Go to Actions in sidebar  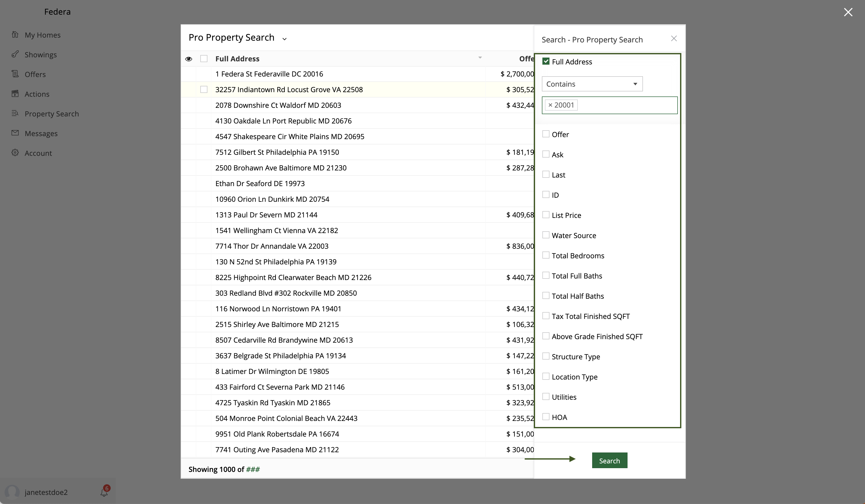(x=37, y=94)
